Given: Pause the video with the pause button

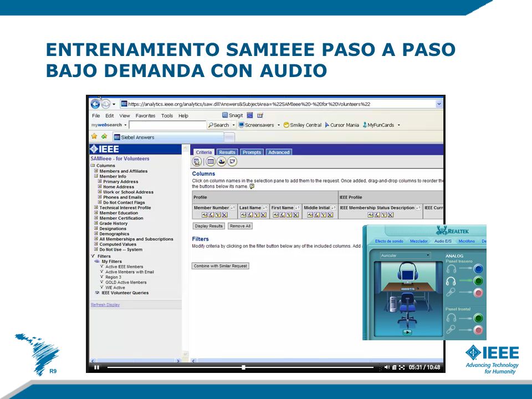Looking at the screenshot, I should [96, 367].
